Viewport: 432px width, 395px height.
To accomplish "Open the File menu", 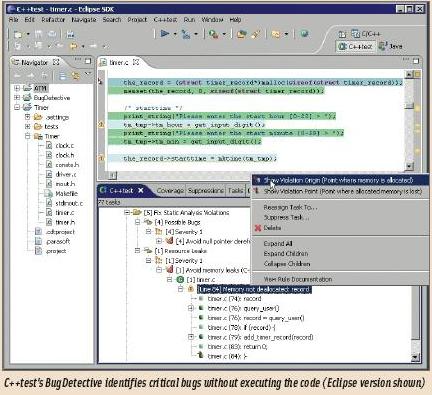I will coord(13,20).
